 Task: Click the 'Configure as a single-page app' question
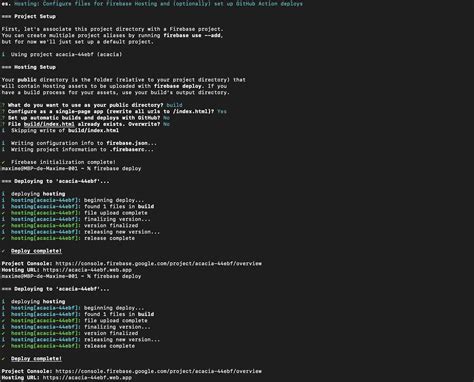111,111
